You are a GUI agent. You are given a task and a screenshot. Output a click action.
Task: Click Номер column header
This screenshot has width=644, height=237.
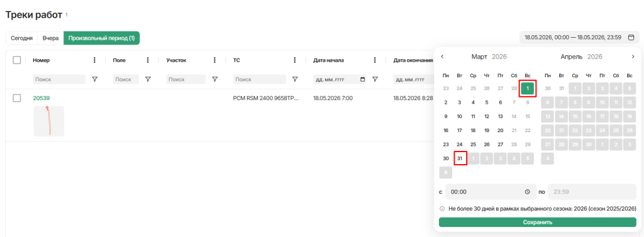[41, 60]
